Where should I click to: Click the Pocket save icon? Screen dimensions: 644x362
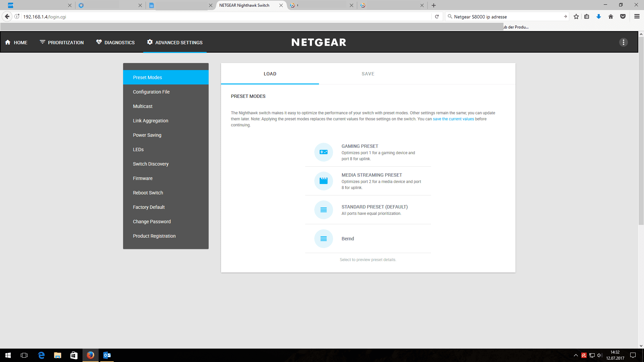[623, 16]
